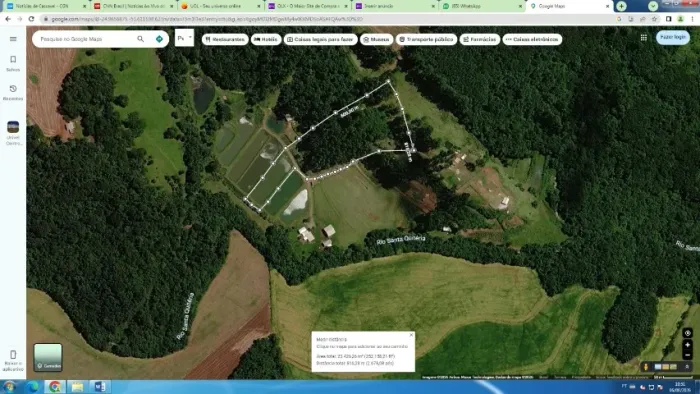
Task: Reload the page with the refresh icon
Action: [31, 19]
